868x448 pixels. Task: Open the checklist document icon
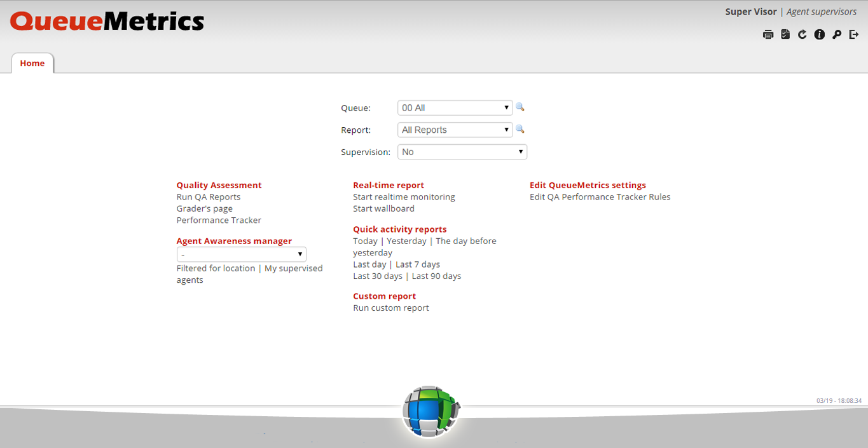pyautogui.click(x=785, y=35)
